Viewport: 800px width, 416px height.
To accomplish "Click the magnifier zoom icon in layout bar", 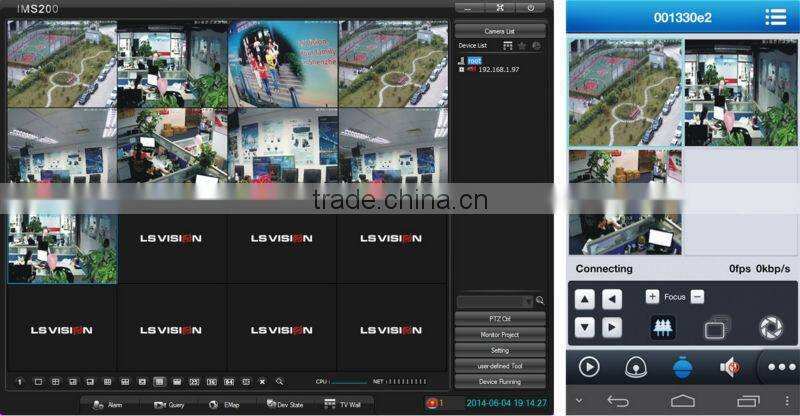I will click(280, 382).
